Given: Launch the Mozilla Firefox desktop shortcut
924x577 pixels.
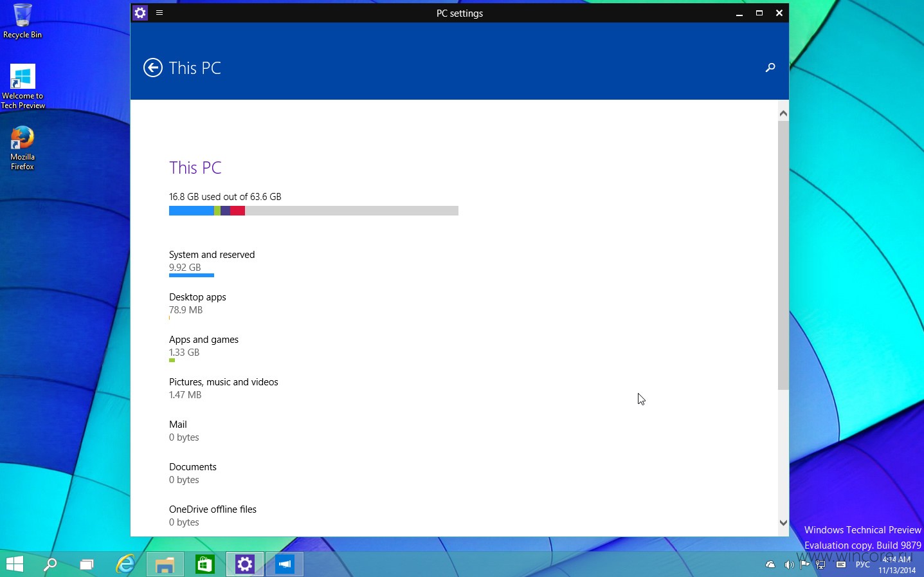Looking at the screenshot, I should click(23, 148).
